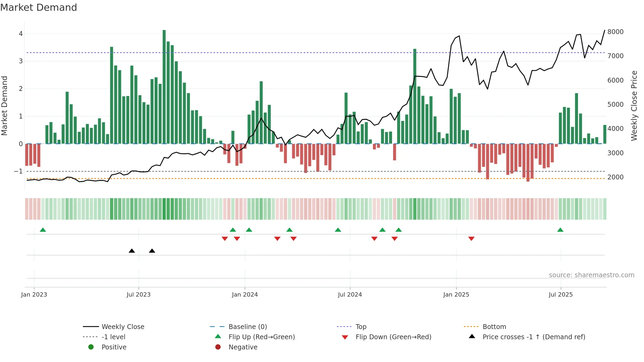644x362 pixels.
Task: Select the green flip-up triangle just before Jul 2024
Action: click(x=338, y=230)
